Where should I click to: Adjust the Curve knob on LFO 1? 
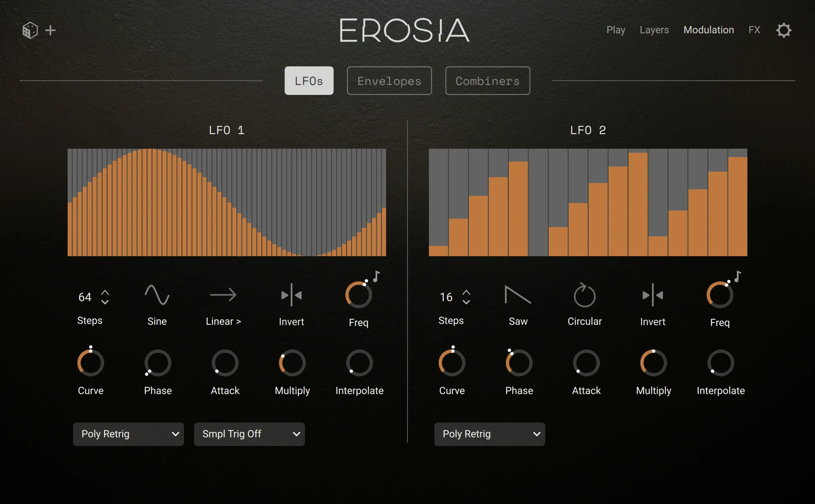pos(90,362)
